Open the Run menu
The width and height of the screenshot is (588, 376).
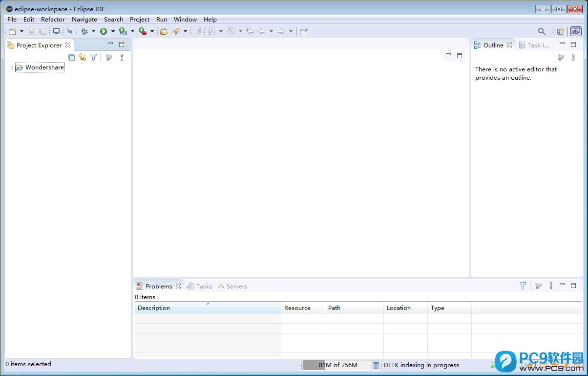tap(162, 20)
